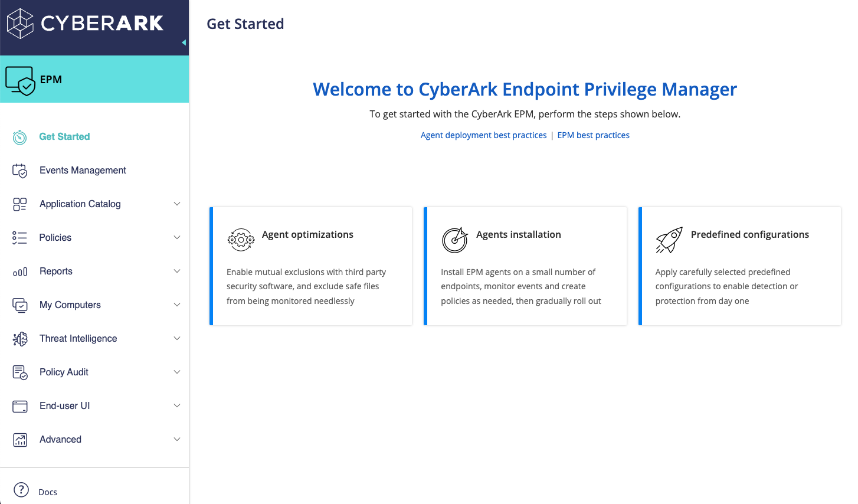Collapse the sidebar with the teal arrow
Viewport: 858px width, 504px height.
coord(184,42)
